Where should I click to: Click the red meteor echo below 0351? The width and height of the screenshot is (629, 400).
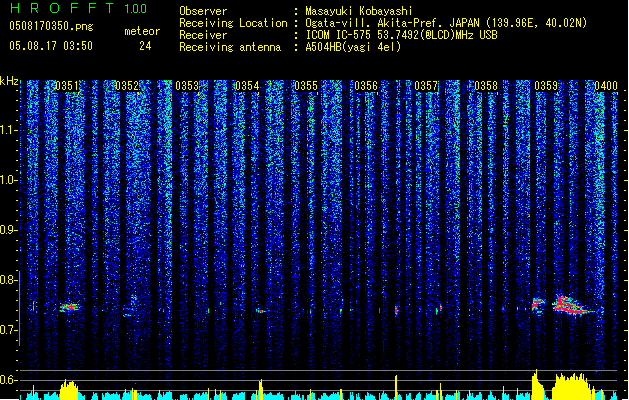coord(70,307)
